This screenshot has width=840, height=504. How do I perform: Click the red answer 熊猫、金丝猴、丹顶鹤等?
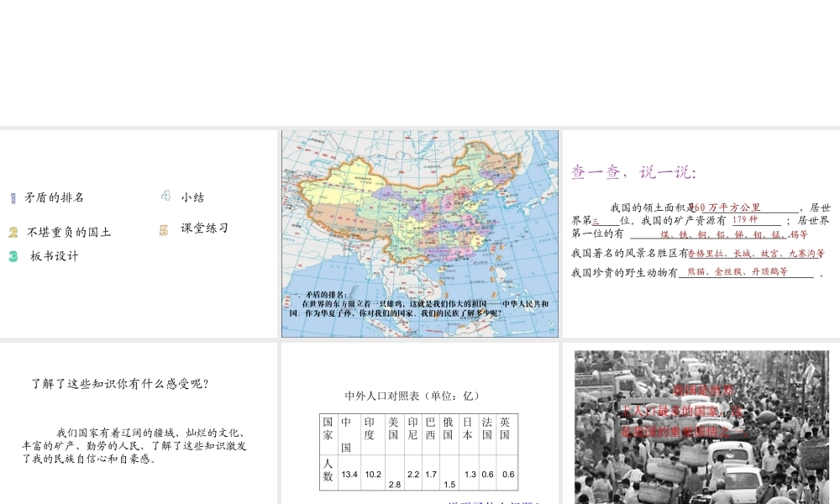coord(738,271)
